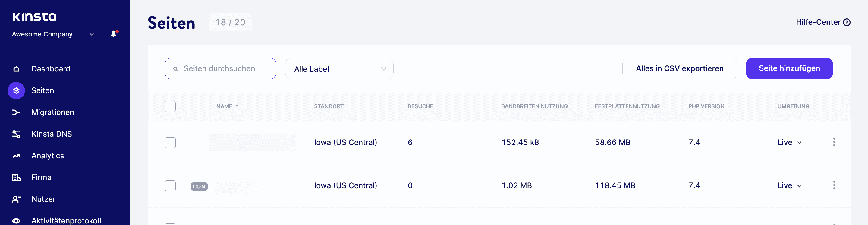Click PHP VERSION column header
The height and width of the screenshot is (225, 868).
(706, 106)
